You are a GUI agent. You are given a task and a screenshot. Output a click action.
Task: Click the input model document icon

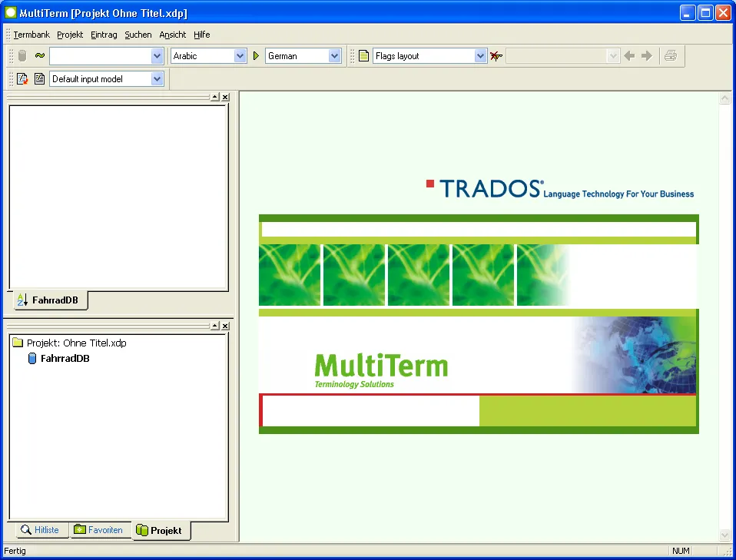[39, 79]
